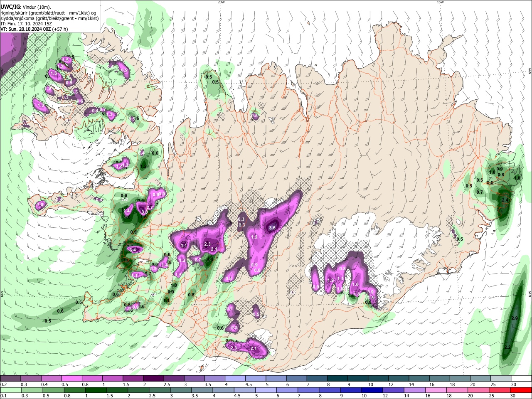Select the top legend swatch starting at 6

tap(296, 379)
